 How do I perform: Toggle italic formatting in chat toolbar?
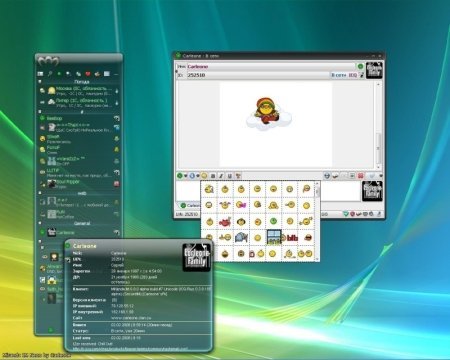pyautogui.click(x=221, y=176)
